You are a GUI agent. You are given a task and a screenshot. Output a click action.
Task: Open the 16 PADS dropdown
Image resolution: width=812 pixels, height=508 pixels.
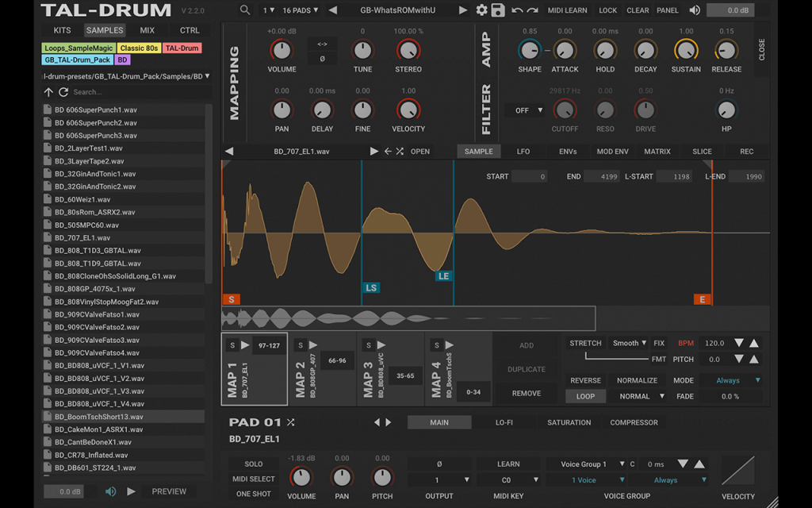[x=300, y=10]
